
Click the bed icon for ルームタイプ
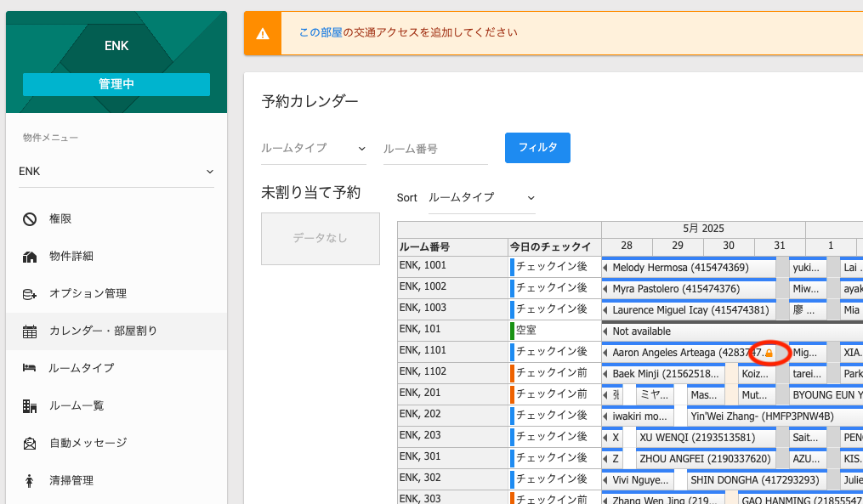tap(30, 369)
